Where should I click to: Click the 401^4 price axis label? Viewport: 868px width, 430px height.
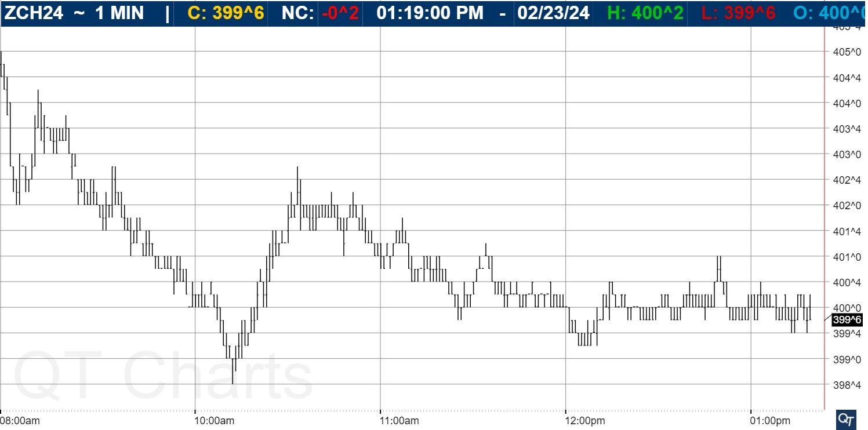click(846, 232)
